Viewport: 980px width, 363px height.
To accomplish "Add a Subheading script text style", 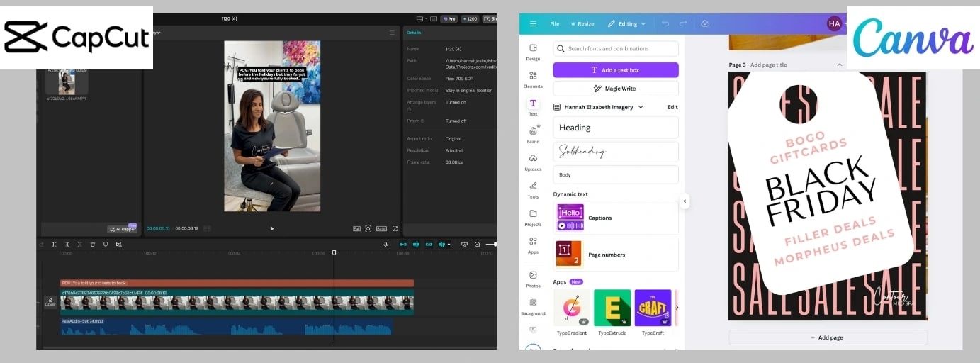I will click(616, 152).
